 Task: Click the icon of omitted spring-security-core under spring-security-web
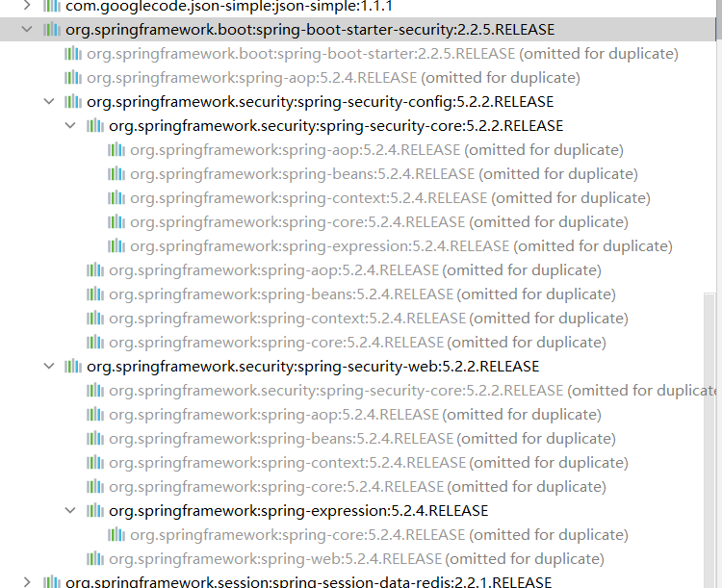click(95, 390)
